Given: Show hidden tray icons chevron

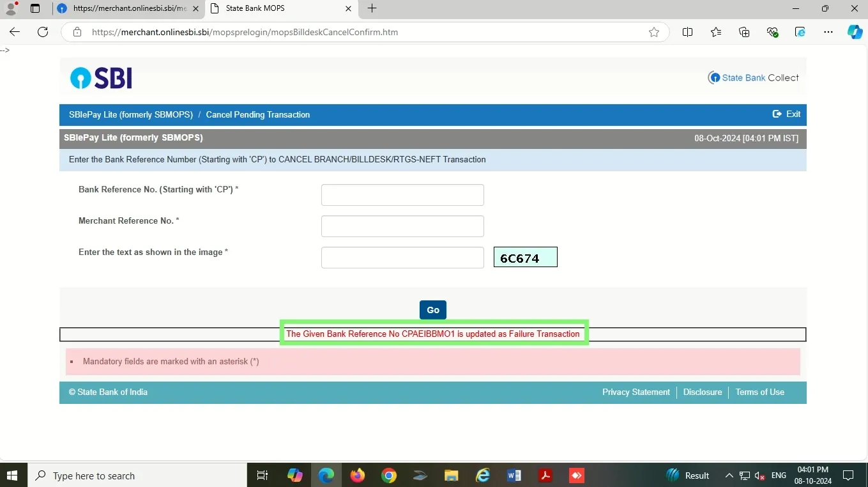Looking at the screenshot, I should pos(729,475).
